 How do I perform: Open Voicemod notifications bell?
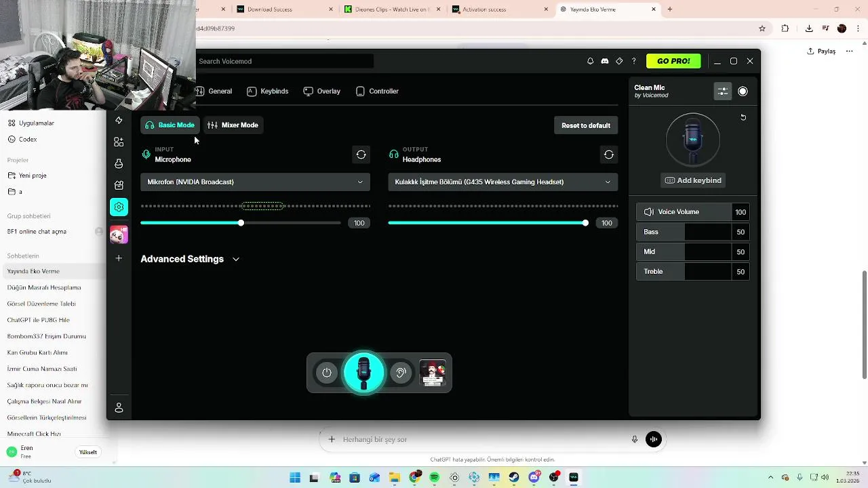590,61
